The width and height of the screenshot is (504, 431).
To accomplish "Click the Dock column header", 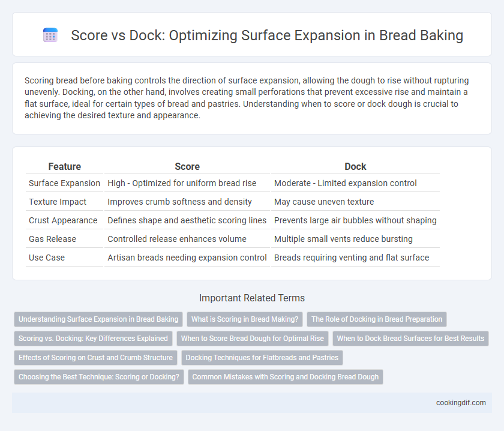I will pyautogui.click(x=355, y=166).
